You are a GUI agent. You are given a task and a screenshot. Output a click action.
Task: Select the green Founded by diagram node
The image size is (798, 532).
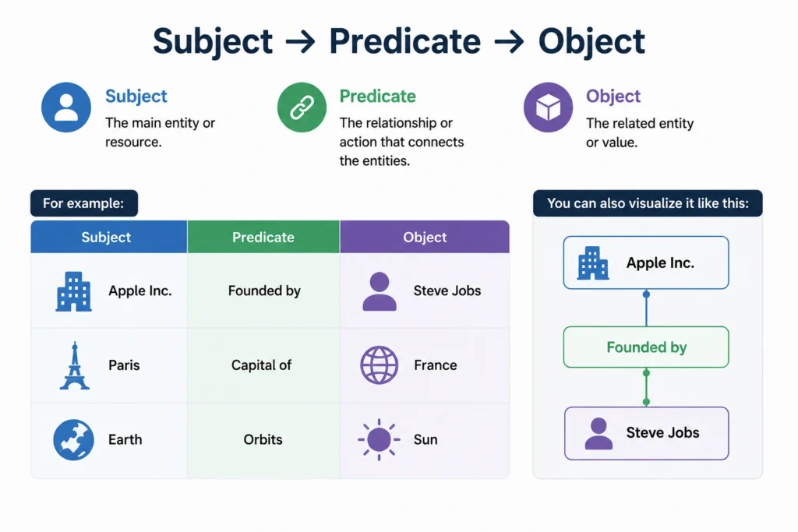[x=646, y=347]
